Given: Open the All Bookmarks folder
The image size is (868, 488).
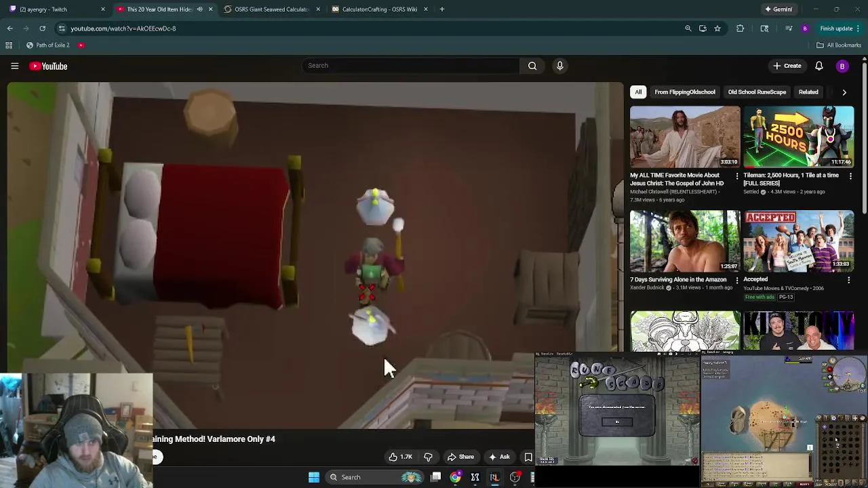Looking at the screenshot, I should click(839, 45).
